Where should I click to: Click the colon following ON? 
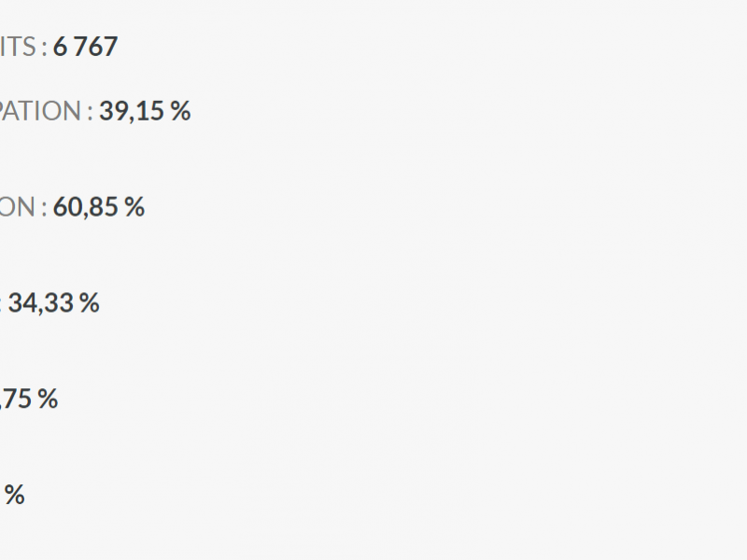(44, 210)
